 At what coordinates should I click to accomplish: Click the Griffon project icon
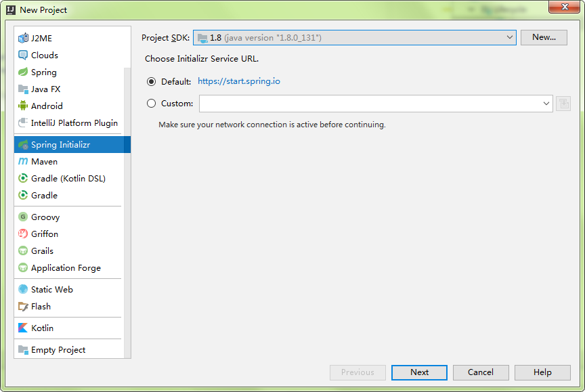pyautogui.click(x=23, y=234)
